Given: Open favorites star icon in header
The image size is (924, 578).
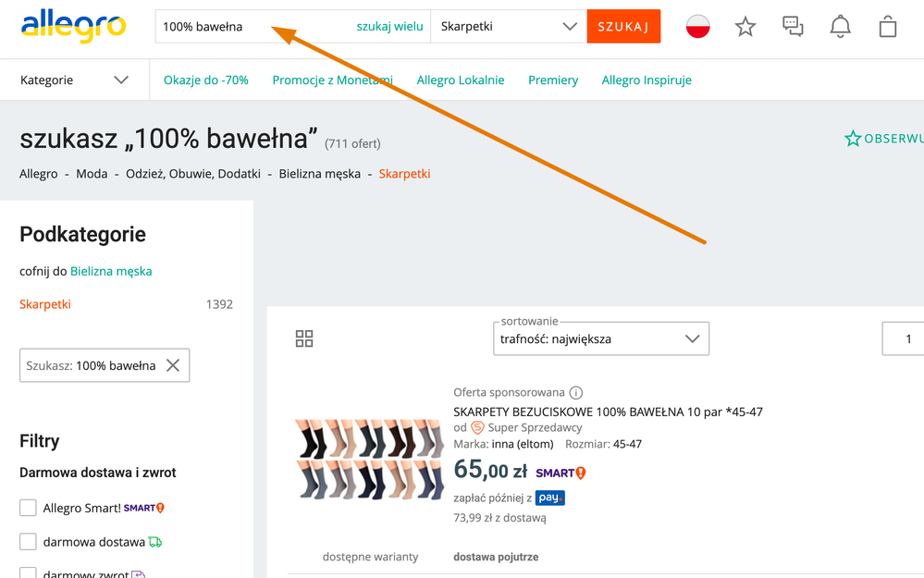Looking at the screenshot, I should coord(745,27).
